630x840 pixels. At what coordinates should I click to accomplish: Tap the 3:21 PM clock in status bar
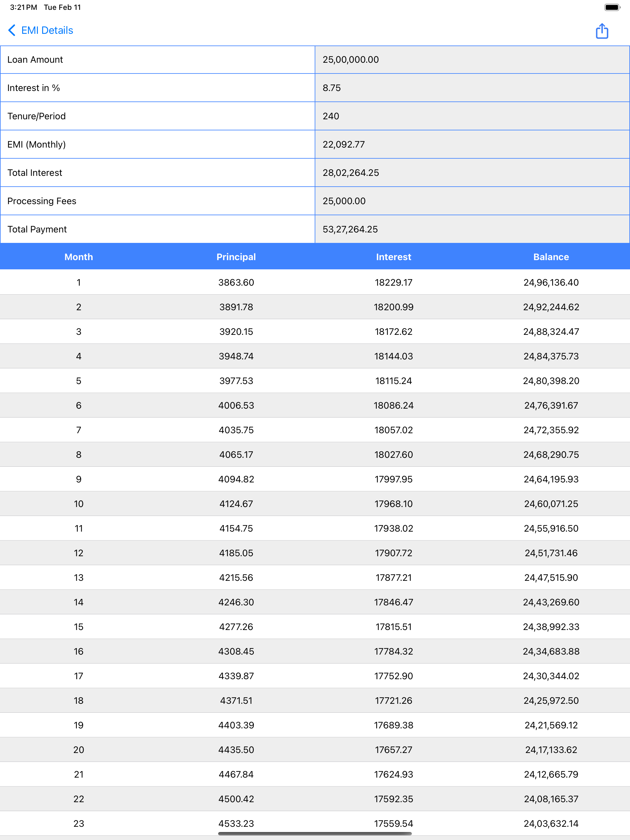(24, 7)
